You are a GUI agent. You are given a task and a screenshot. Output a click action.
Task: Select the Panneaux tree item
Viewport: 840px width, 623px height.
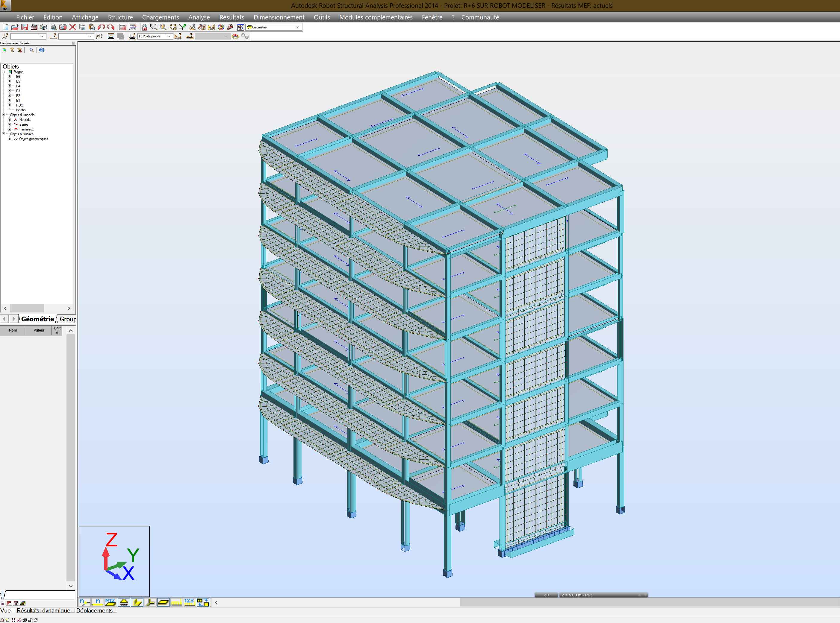coord(26,129)
